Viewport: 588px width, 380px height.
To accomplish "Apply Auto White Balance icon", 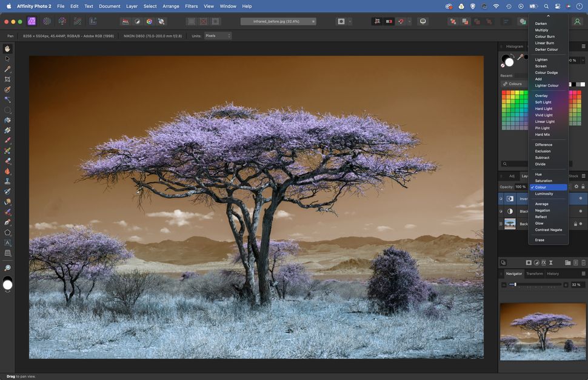I will click(161, 21).
